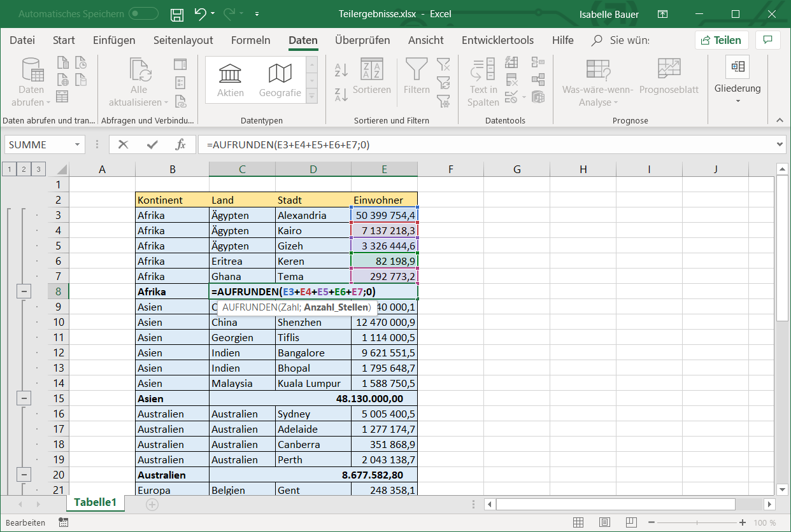This screenshot has width=791, height=532.
Task: Click the Undo arrow icon
Action: tap(200, 14)
